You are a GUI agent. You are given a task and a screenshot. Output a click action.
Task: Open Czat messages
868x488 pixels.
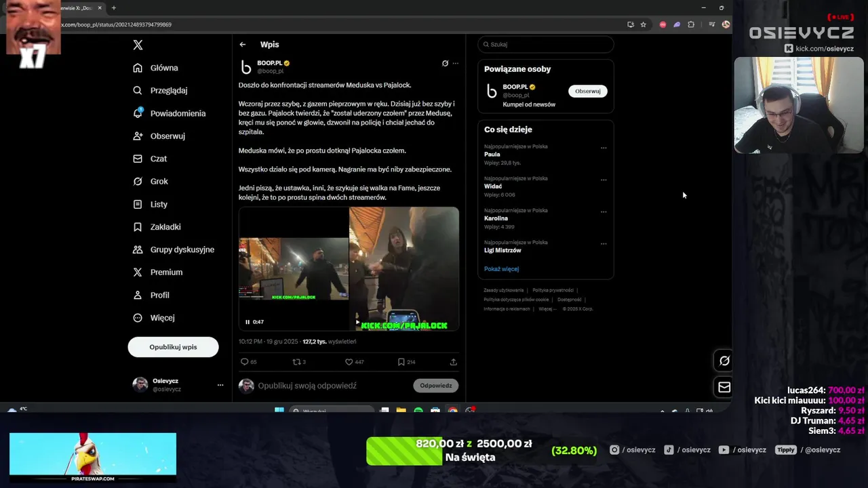click(x=151, y=159)
